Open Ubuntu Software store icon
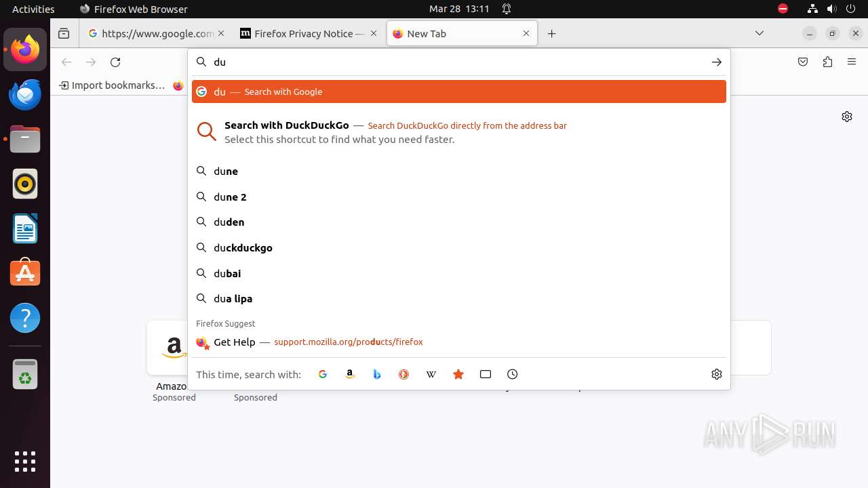 coord(25,273)
